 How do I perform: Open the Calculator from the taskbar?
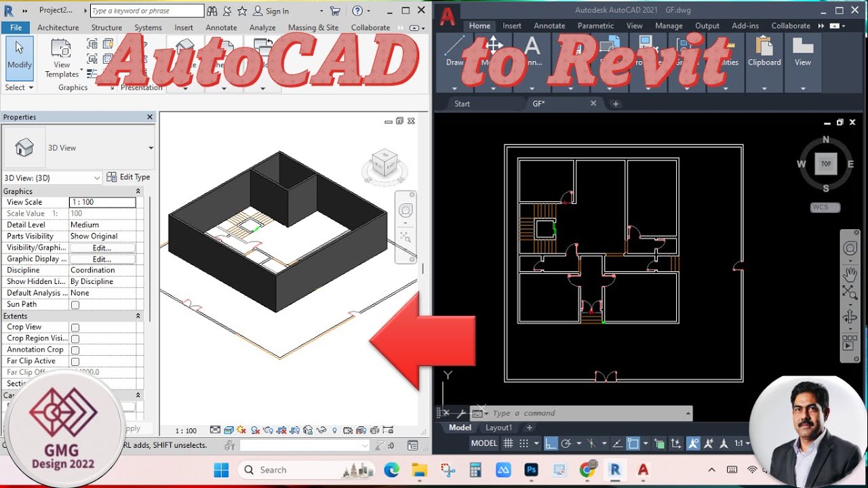click(475, 470)
